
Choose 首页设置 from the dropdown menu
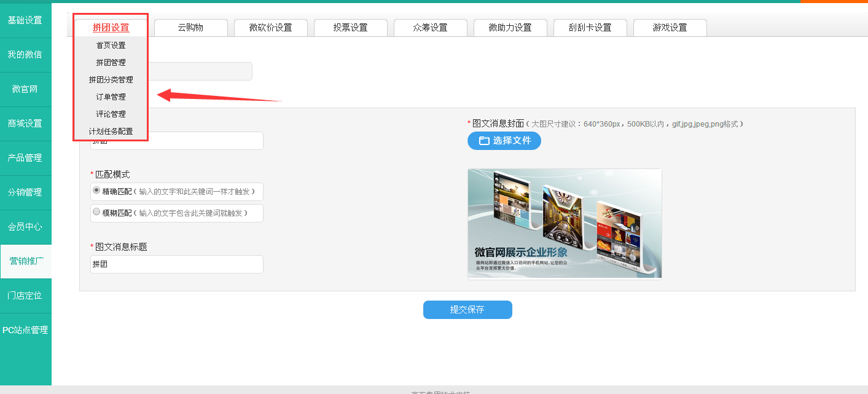111,45
